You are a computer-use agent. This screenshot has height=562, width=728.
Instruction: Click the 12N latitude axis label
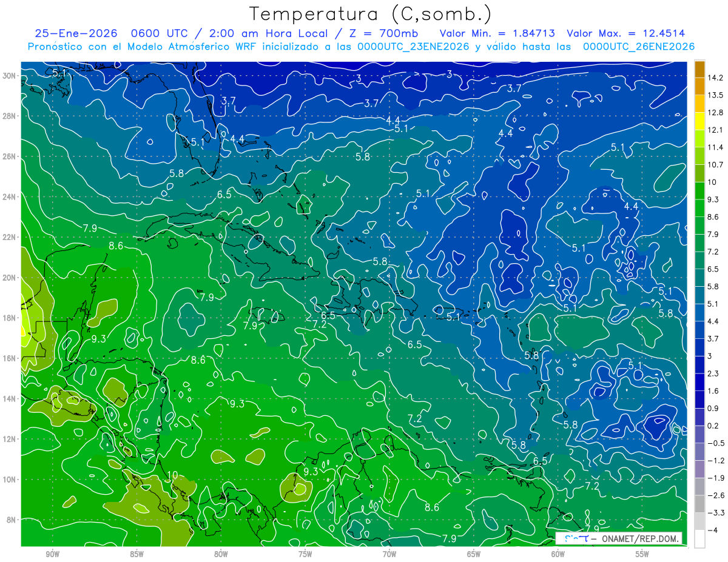[10, 439]
